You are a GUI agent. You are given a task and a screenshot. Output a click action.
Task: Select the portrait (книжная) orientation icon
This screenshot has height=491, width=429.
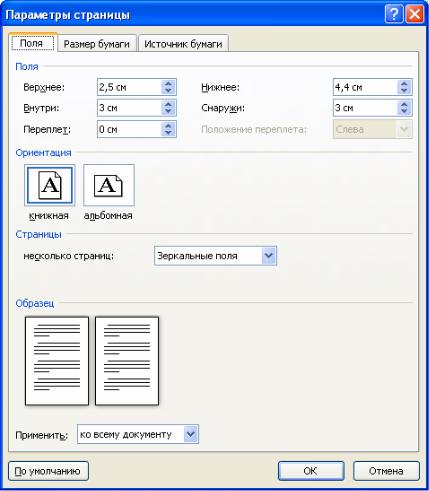point(50,185)
